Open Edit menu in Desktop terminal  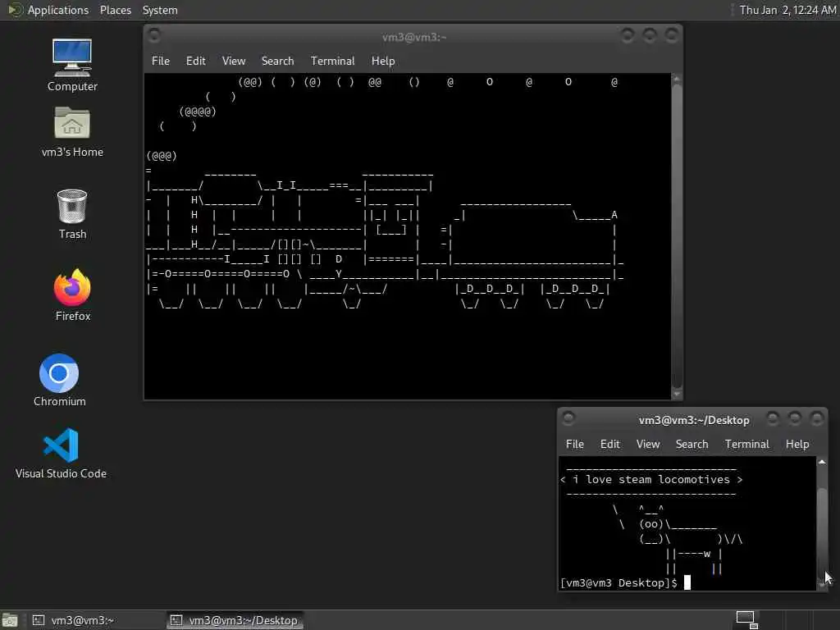[610, 444]
